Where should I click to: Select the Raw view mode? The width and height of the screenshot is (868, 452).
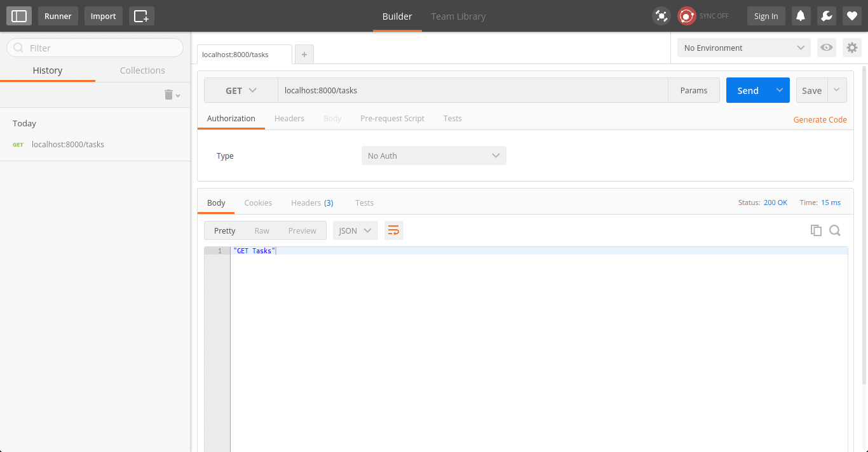tap(262, 230)
